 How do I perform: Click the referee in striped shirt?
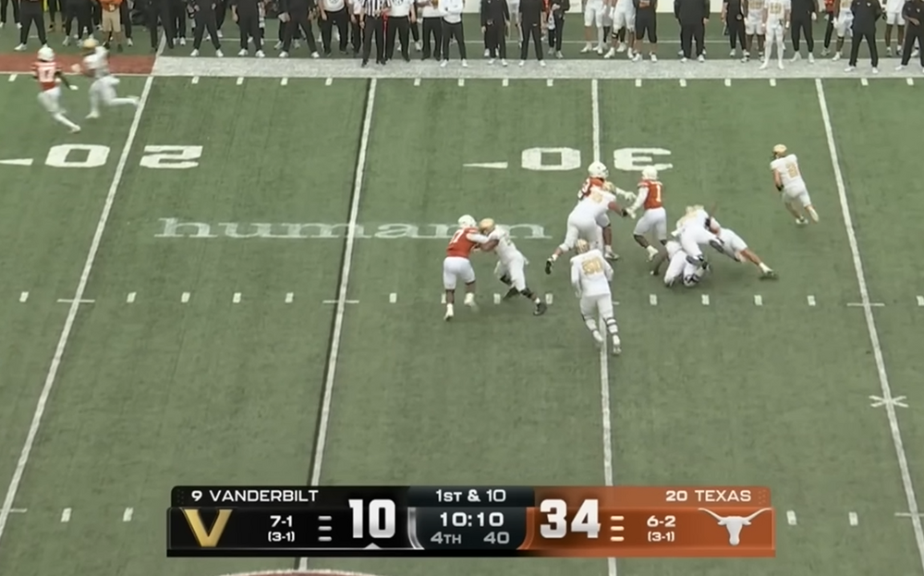[x=373, y=31]
